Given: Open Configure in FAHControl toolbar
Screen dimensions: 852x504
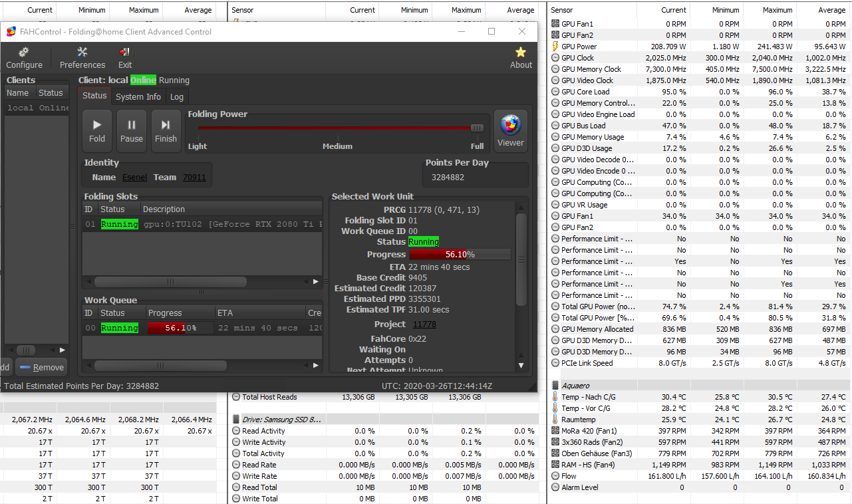Looking at the screenshot, I should (x=24, y=58).
